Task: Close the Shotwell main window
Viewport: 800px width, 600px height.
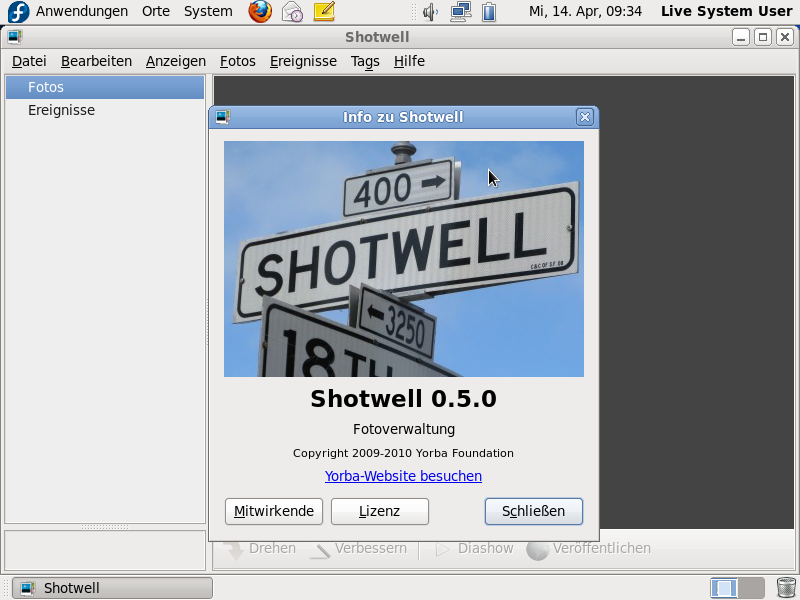Action: tap(785, 37)
